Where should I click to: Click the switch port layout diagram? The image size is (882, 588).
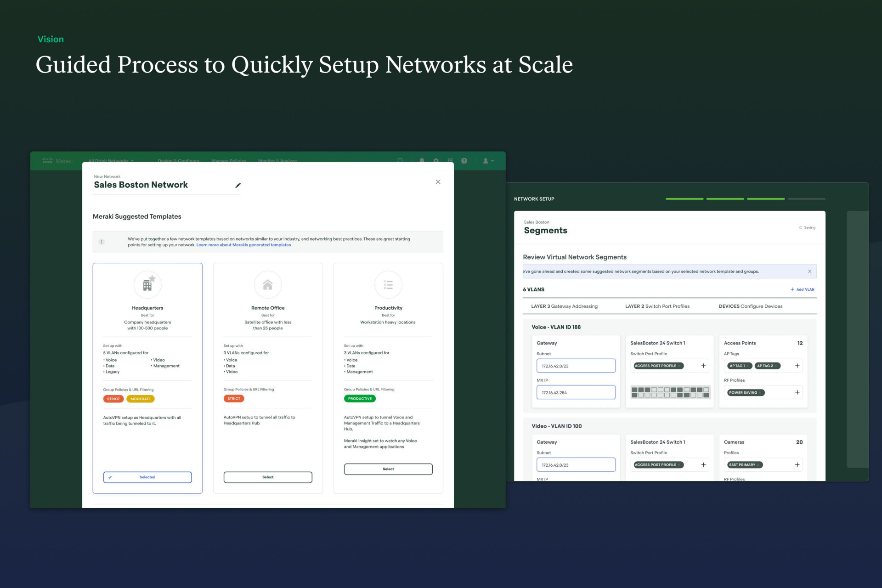click(670, 392)
